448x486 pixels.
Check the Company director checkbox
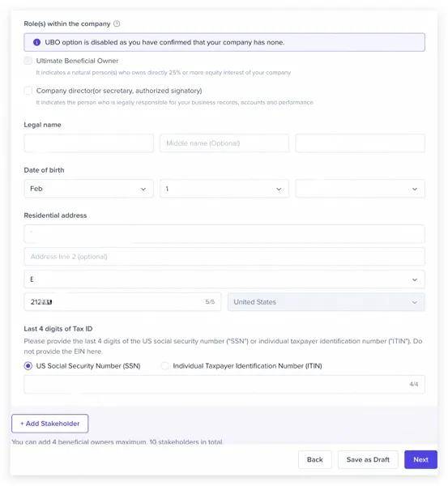(28, 91)
